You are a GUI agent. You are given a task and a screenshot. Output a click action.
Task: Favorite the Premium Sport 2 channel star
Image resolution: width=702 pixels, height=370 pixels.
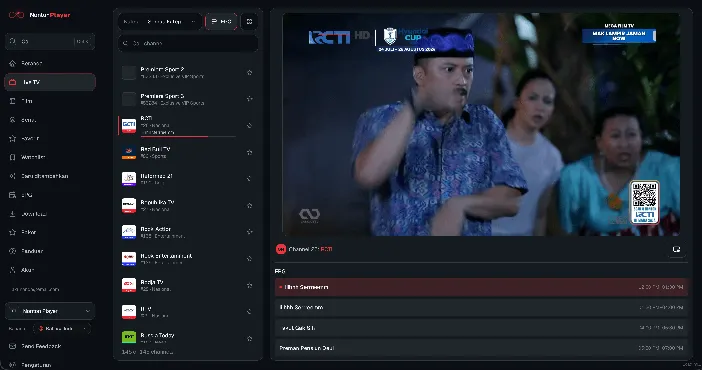(x=249, y=72)
